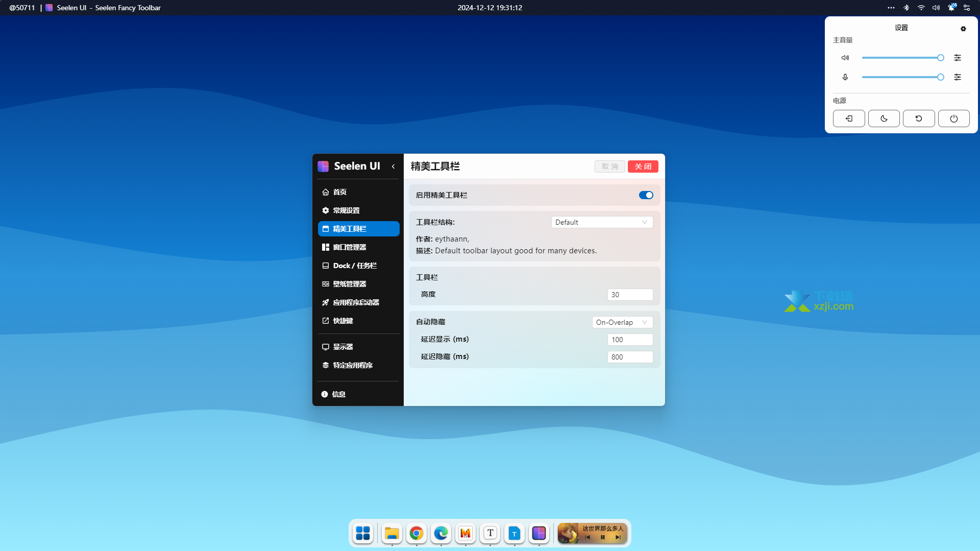Screen dimensions: 980x551
Task: Collapse the Seelen UI sidebar chevron
Action: pos(393,166)
